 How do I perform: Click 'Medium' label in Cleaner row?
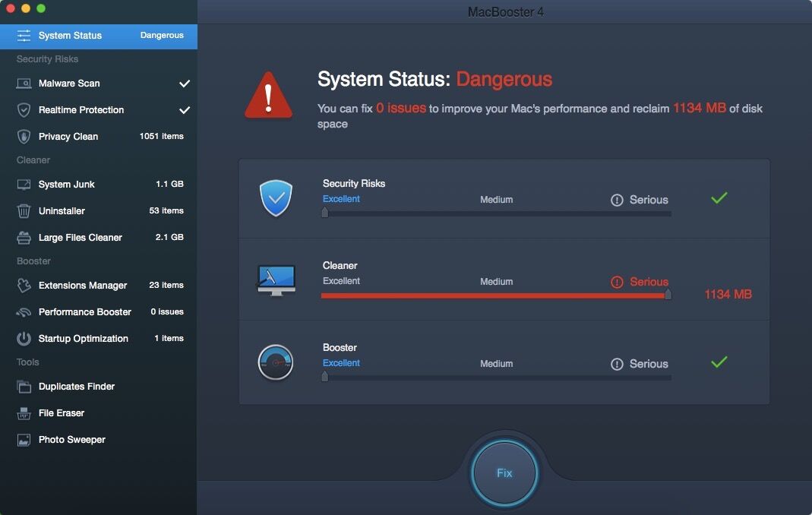pos(496,282)
